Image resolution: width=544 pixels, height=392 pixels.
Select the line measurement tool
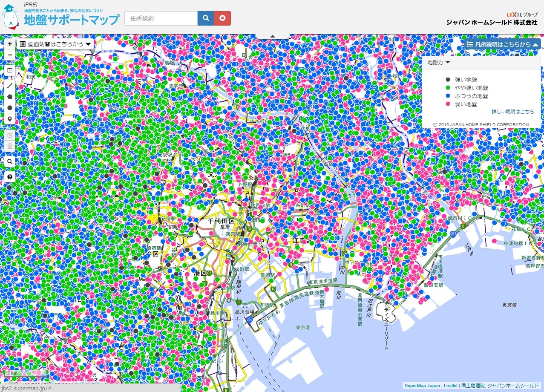pyautogui.click(x=10, y=86)
